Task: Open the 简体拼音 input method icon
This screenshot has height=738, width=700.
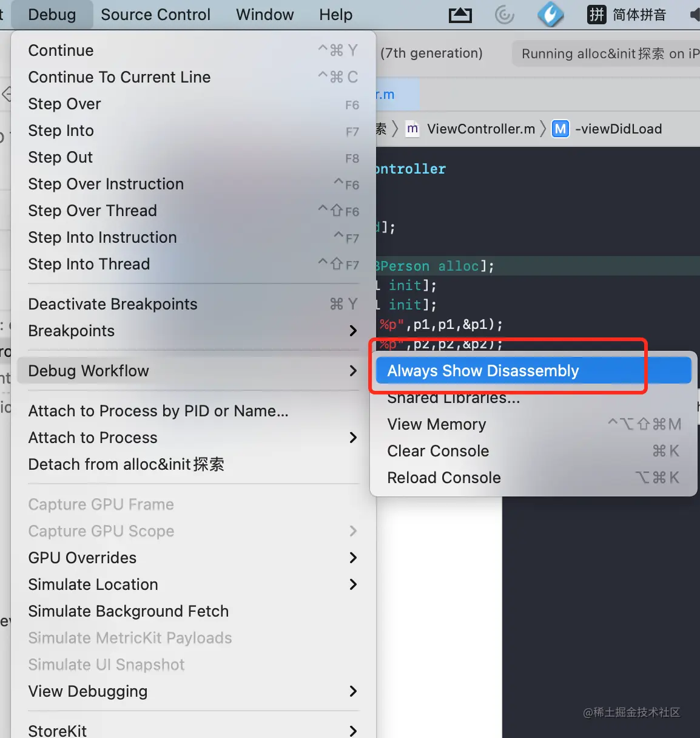Action: click(x=597, y=15)
